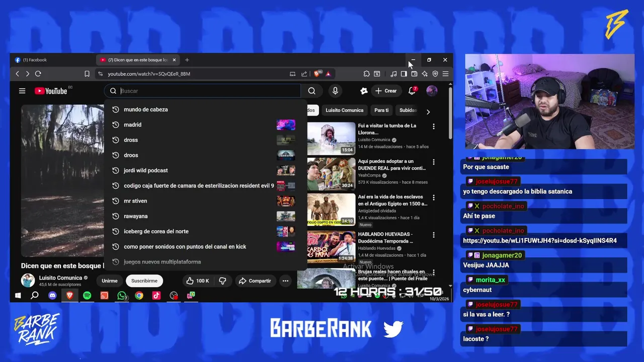The height and width of the screenshot is (362, 644).
Task: Open the YouTube account avatar menu
Action: (x=432, y=91)
